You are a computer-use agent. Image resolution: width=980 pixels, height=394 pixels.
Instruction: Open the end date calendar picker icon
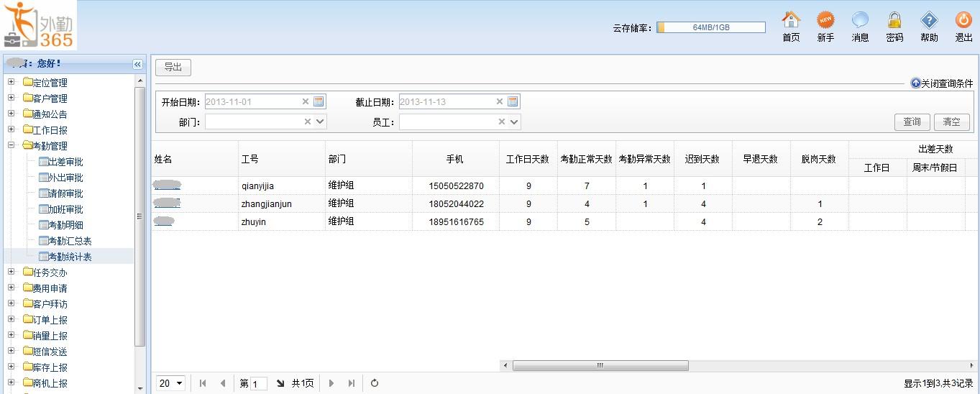click(513, 101)
